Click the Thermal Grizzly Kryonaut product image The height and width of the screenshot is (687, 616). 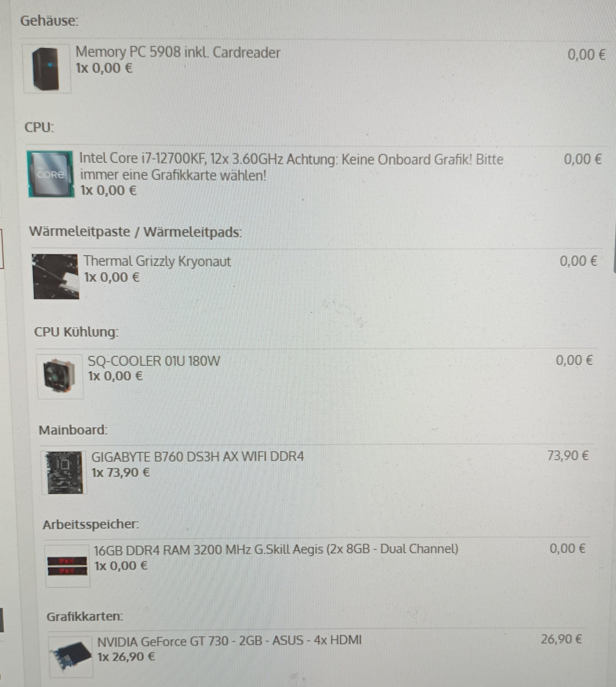pyautogui.click(x=55, y=276)
